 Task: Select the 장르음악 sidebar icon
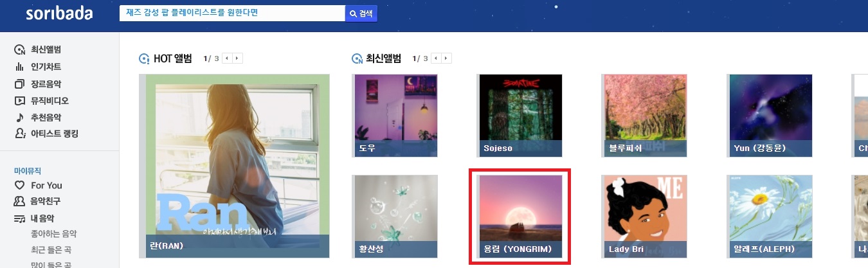click(x=19, y=84)
